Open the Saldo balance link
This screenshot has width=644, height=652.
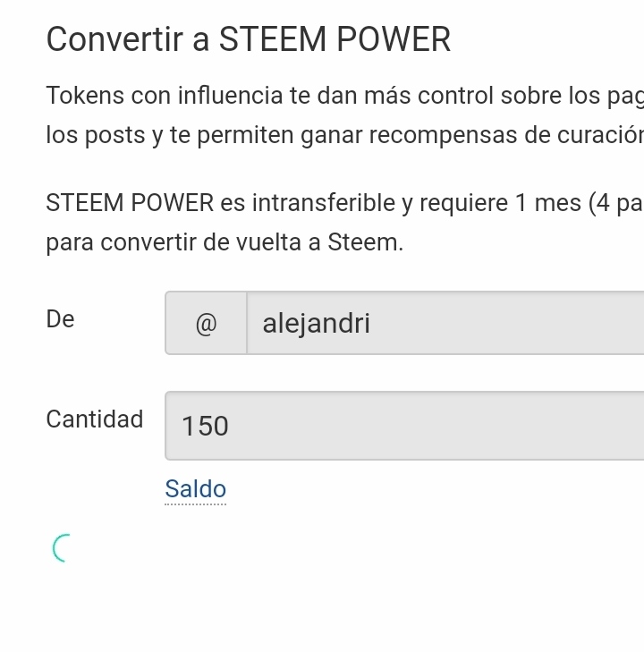click(195, 489)
